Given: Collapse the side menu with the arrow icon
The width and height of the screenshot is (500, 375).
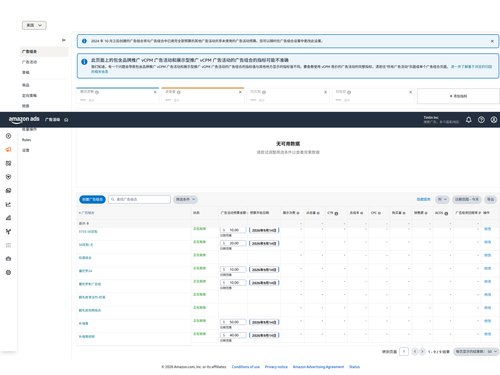Looking at the screenshot, I should (64, 40).
